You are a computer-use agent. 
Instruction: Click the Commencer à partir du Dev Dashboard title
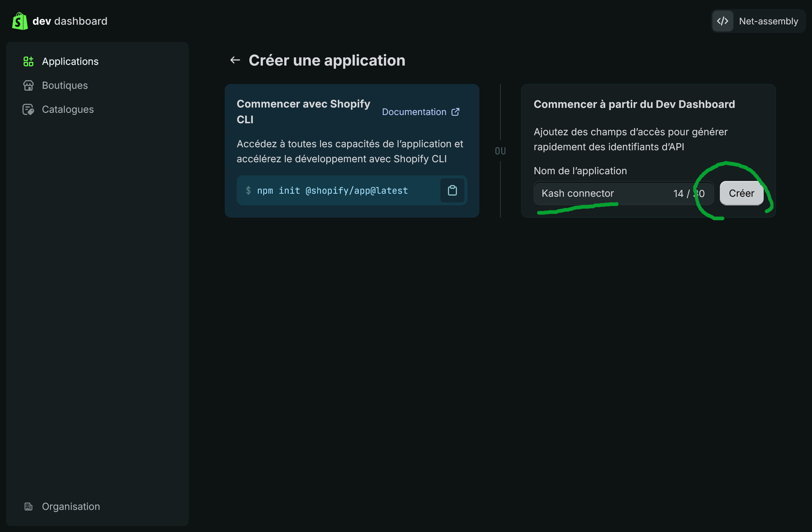[634, 104]
